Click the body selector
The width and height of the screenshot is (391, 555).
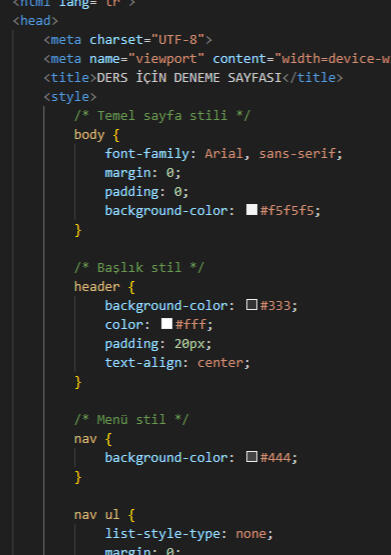[89, 135]
